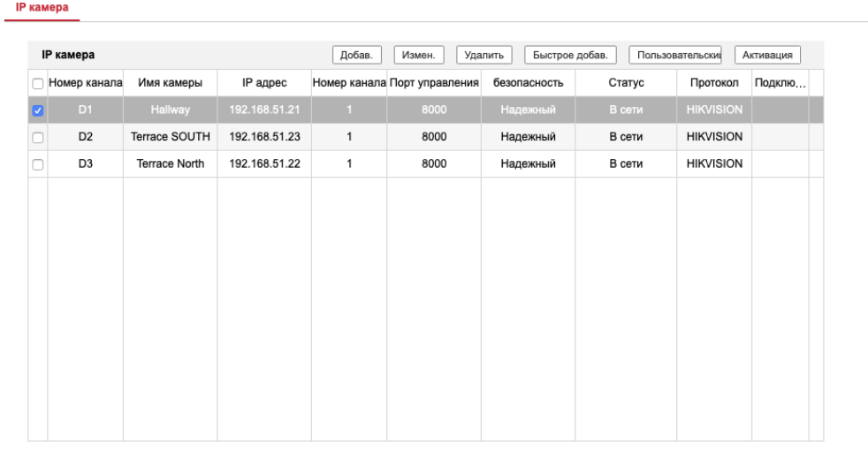Image resolution: width=868 pixels, height=463 pixels.
Task: Click В сети status of Hallway
Action: 626,110
